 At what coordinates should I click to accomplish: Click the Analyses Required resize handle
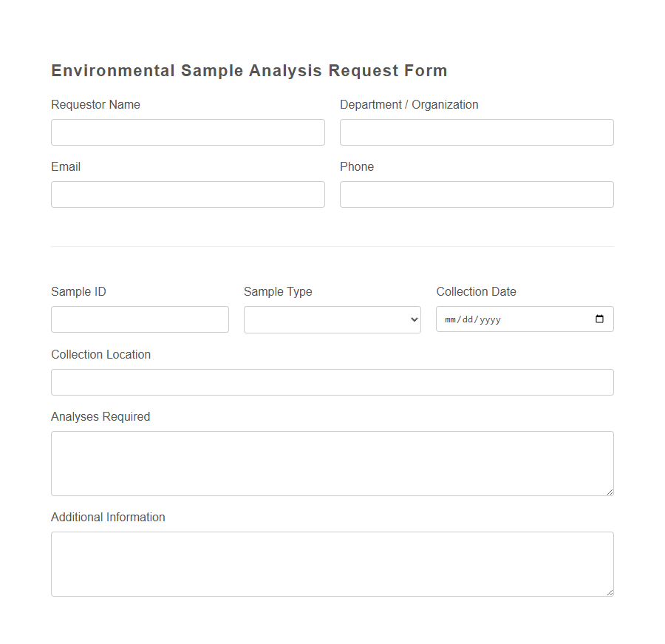click(610, 492)
